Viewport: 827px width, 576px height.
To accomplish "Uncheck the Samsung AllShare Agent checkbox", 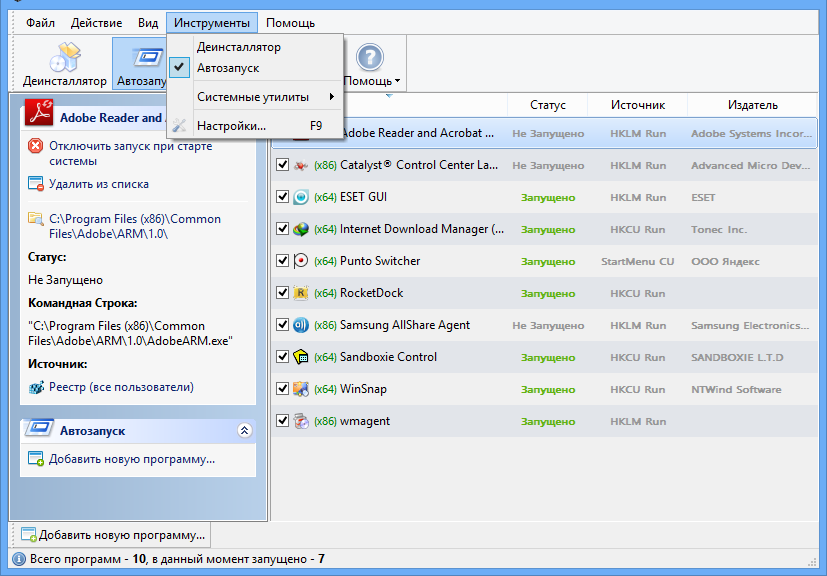I will (x=282, y=325).
